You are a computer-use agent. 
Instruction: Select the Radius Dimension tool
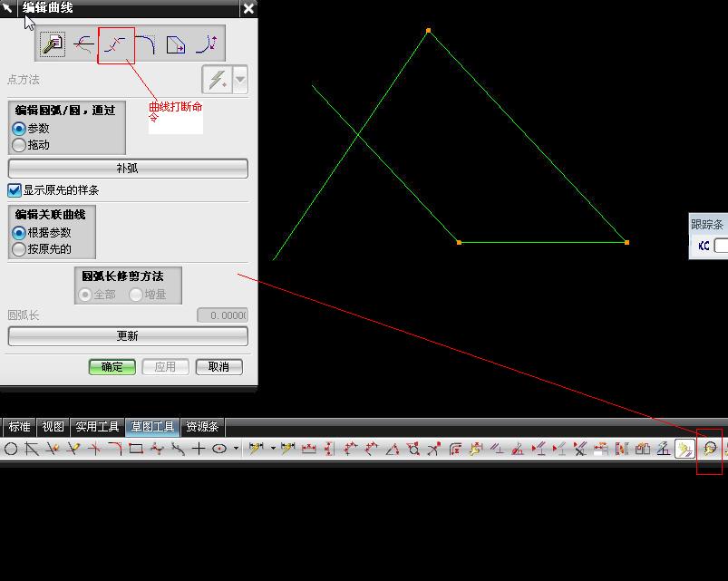(434, 449)
